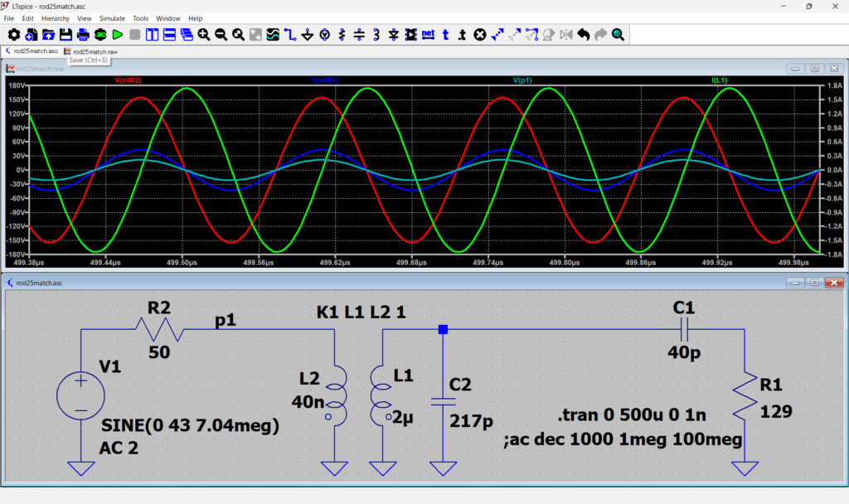
Task: Click the SINE source value text of V1
Action: coord(190,426)
